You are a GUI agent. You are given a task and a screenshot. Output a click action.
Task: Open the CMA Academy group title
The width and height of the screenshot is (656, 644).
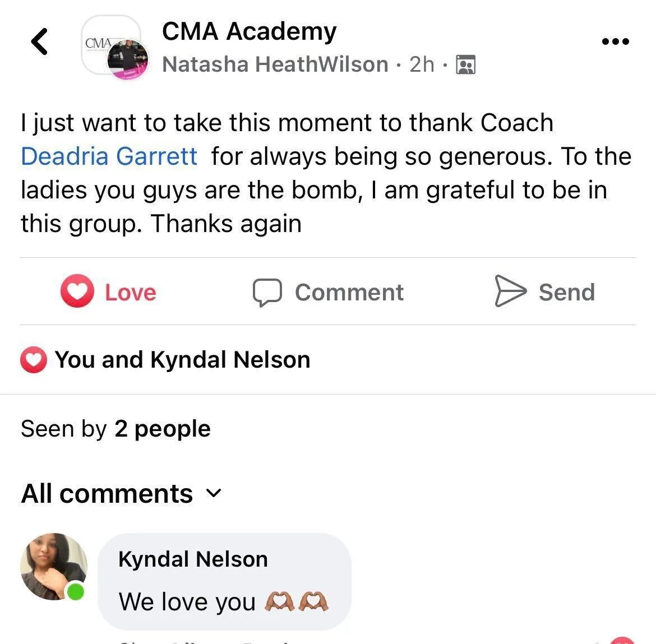(250, 31)
